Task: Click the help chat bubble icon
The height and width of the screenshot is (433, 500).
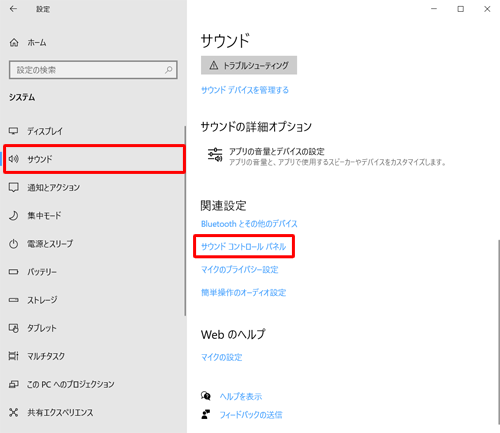Action: point(206,396)
